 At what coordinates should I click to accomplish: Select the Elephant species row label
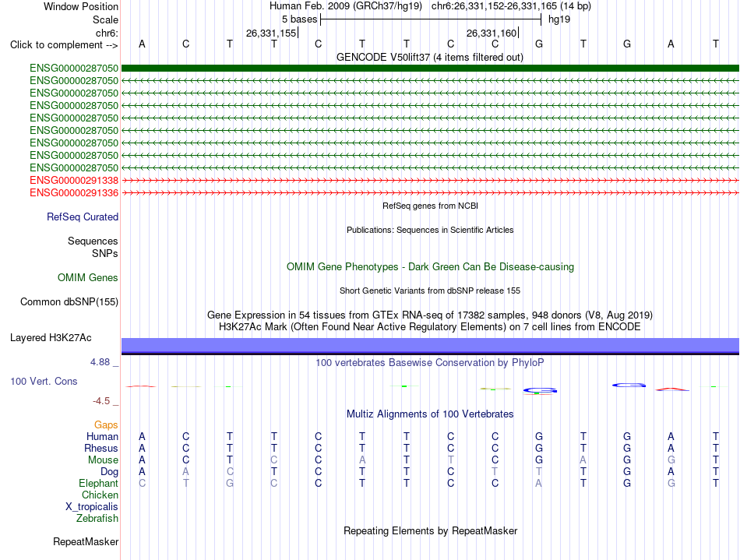coord(99,483)
